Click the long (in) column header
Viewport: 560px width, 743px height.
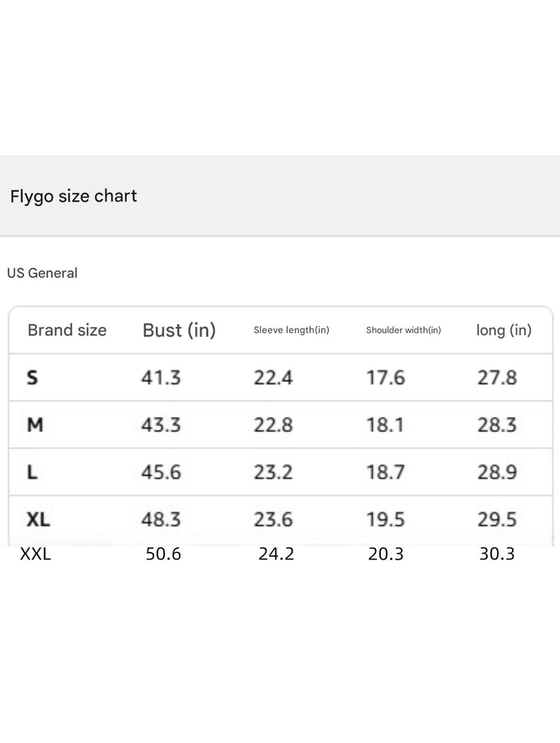point(504,330)
